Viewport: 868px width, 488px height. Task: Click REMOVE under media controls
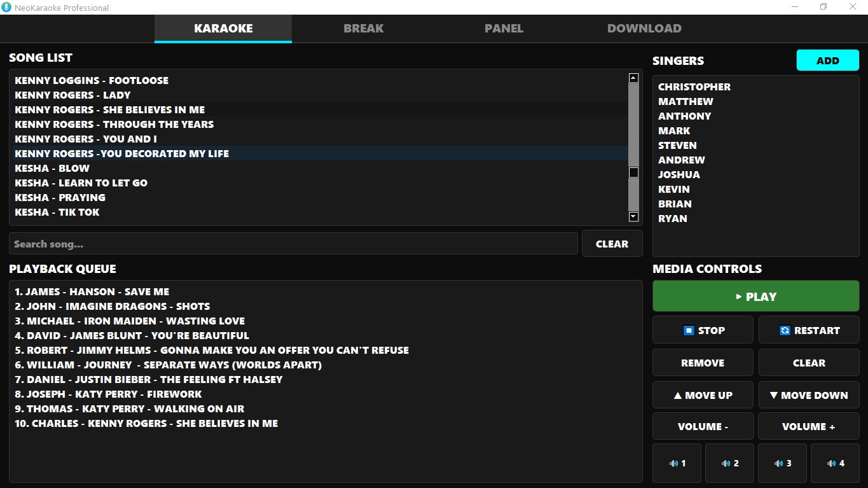(702, 362)
